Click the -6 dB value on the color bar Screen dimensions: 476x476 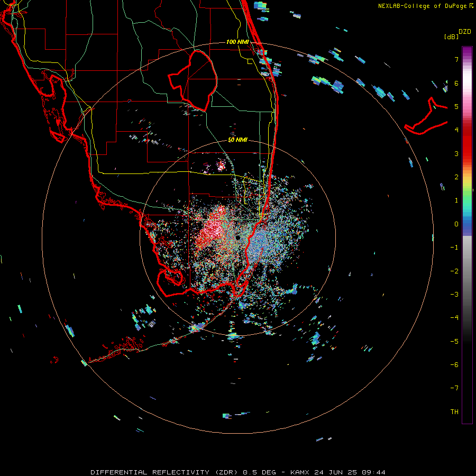tap(454, 365)
